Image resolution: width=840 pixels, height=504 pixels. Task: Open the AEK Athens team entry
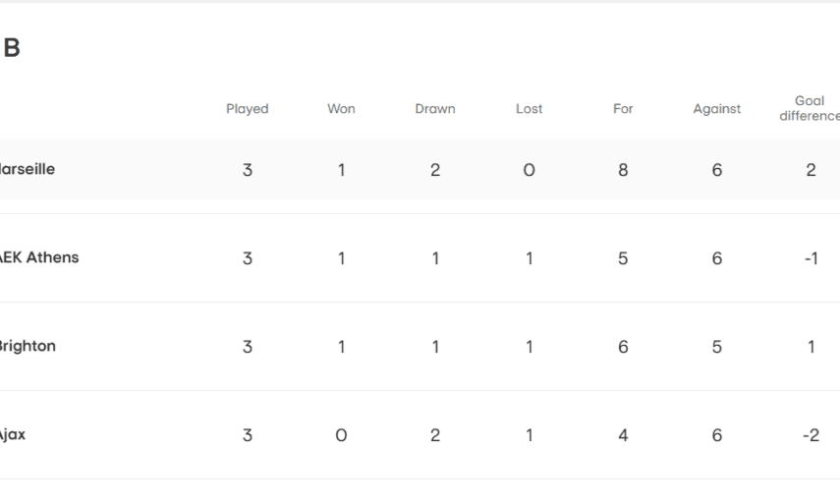(x=39, y=257)
